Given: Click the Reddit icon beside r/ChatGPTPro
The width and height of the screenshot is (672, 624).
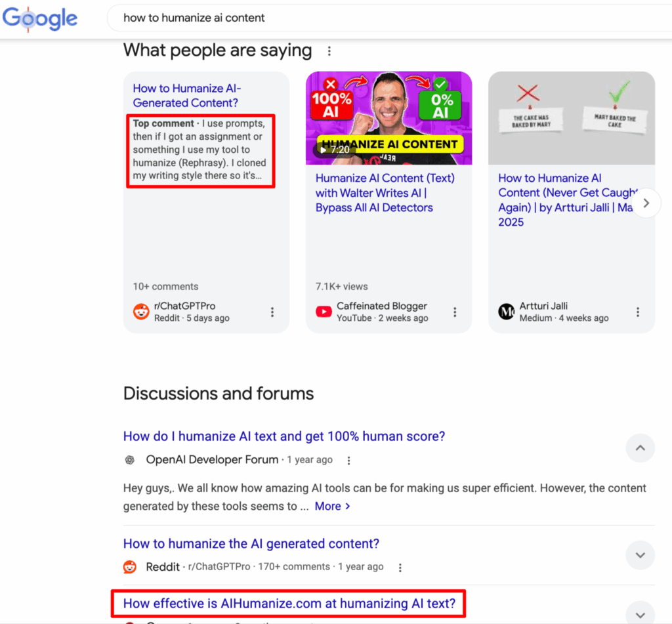Looking at the screenshot, I should coord(141,312).
